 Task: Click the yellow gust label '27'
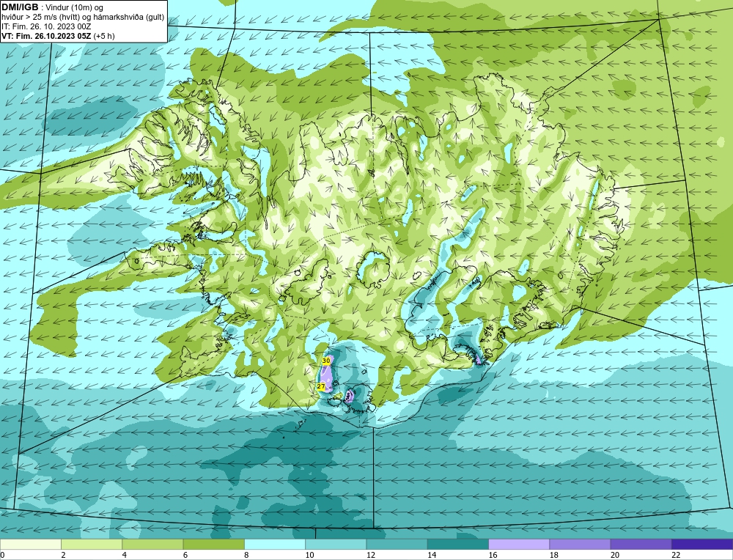(x=321, y=386)
